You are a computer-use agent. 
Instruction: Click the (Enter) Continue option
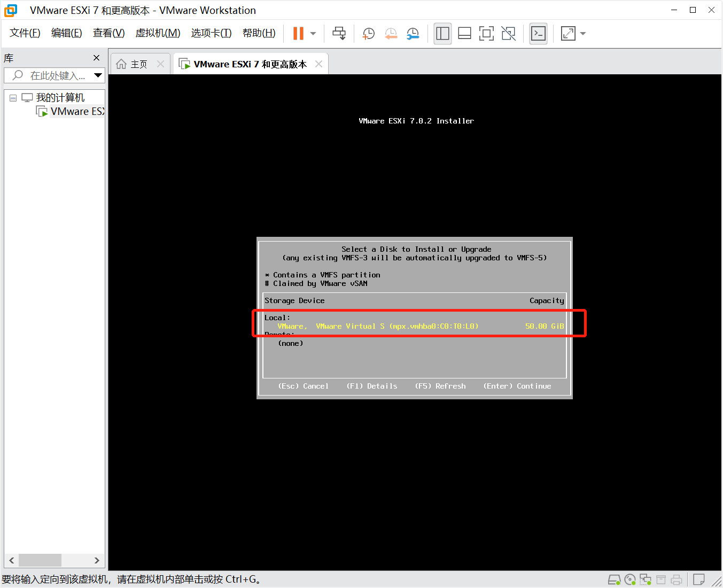click(517, 386)
